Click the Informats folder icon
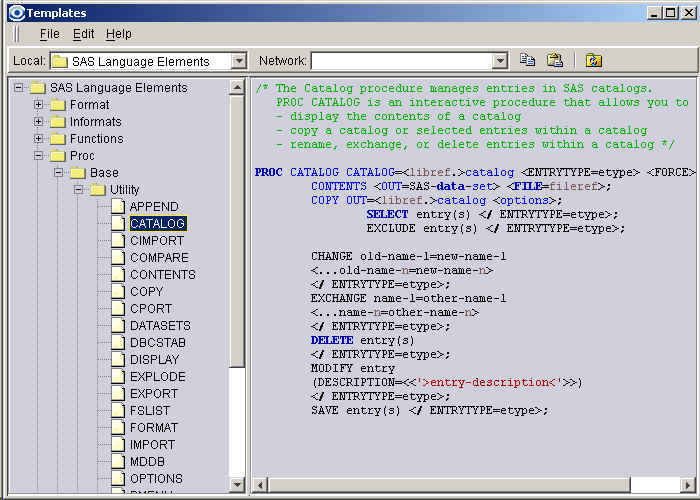The width and height of the screenshot is (700, 500). point(58,122)
